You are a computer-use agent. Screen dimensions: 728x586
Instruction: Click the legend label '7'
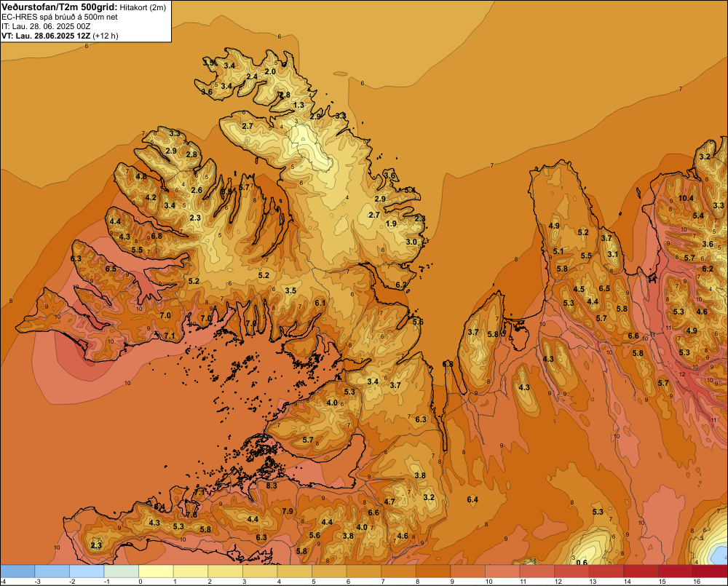point(383,582)
